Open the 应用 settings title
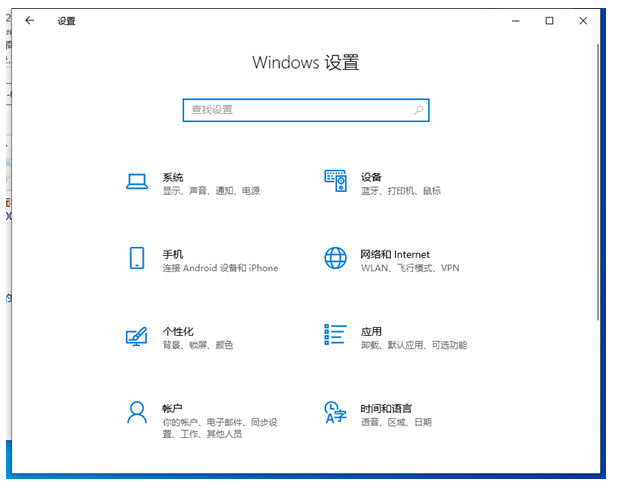Viewport: 617px width, 483px height. pyautogui.click(x=371, y=331)
